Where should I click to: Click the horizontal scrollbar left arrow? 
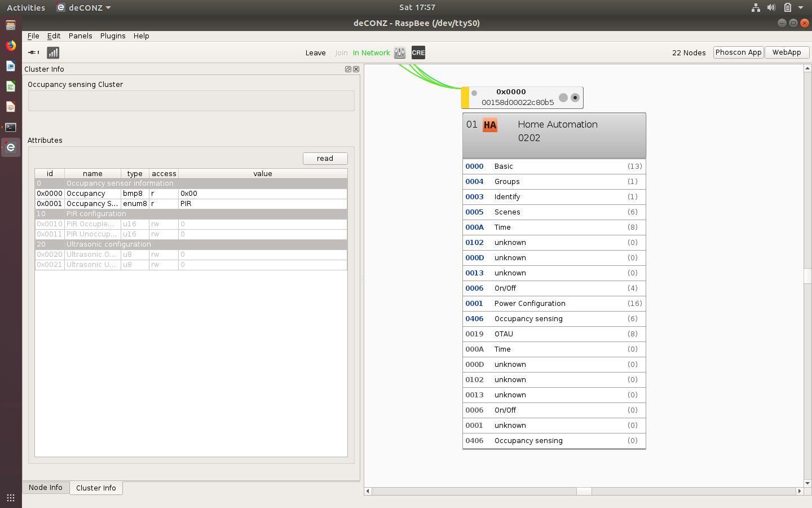(368, 491)
